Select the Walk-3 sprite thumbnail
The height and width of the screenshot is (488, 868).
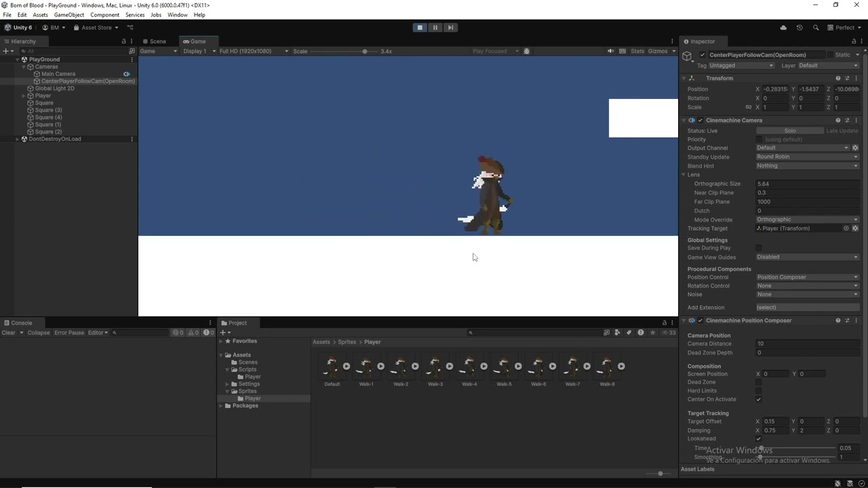[435, 366]
